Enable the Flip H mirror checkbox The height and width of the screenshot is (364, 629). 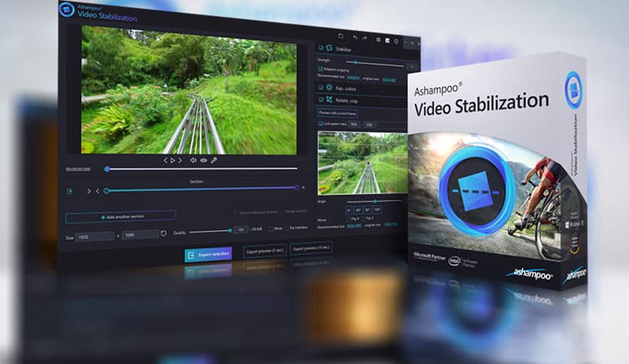pos(348,219)
